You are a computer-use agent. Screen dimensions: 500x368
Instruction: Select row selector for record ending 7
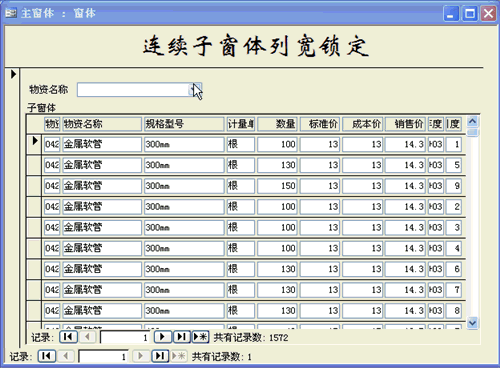click(35, 290)
